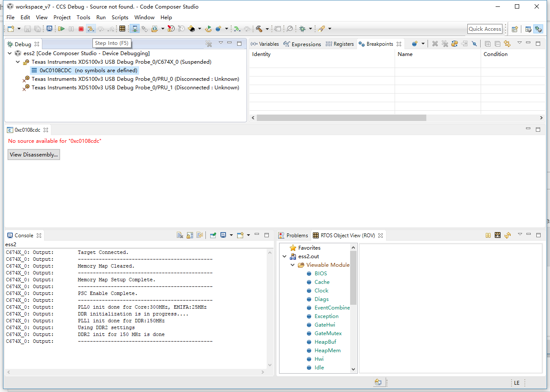Click the Pin Console icon
Screen dimensions: 550x392
pyautogui.click(x=213, y=235)
